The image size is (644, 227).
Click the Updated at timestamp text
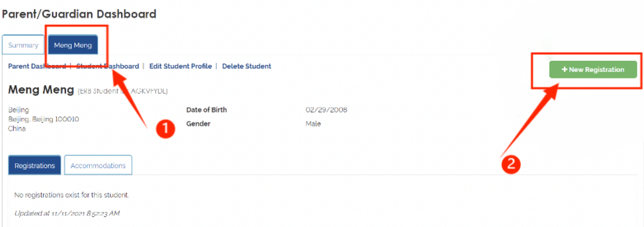coord(67,213)
